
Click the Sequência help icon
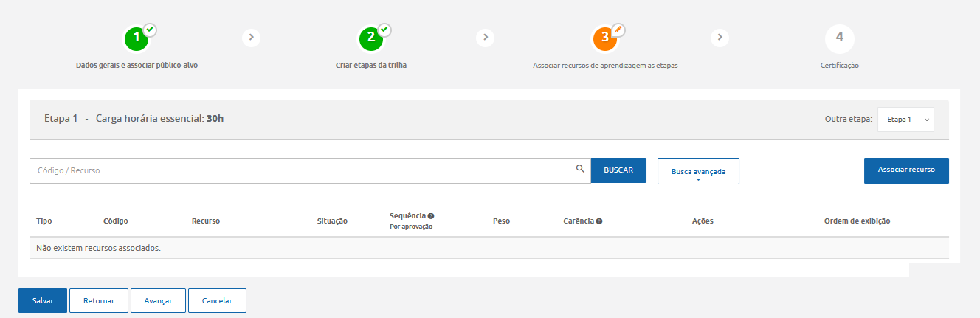431,216
